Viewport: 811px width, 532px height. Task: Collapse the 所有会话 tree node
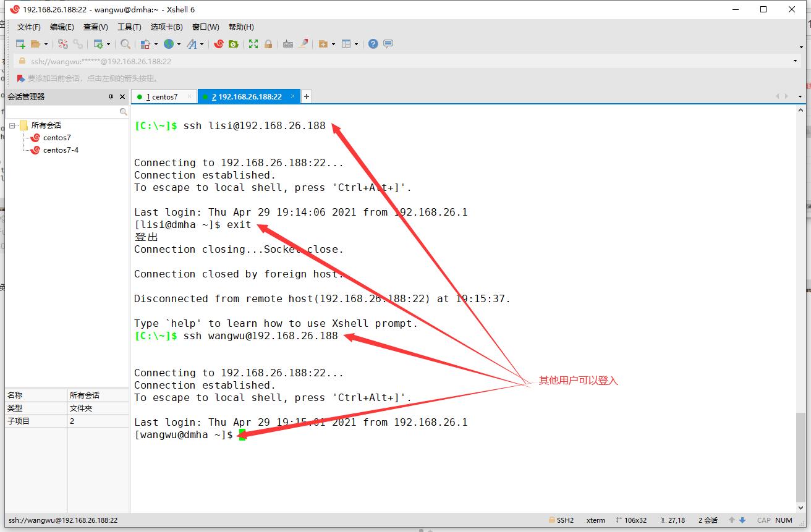click(12, 125)
